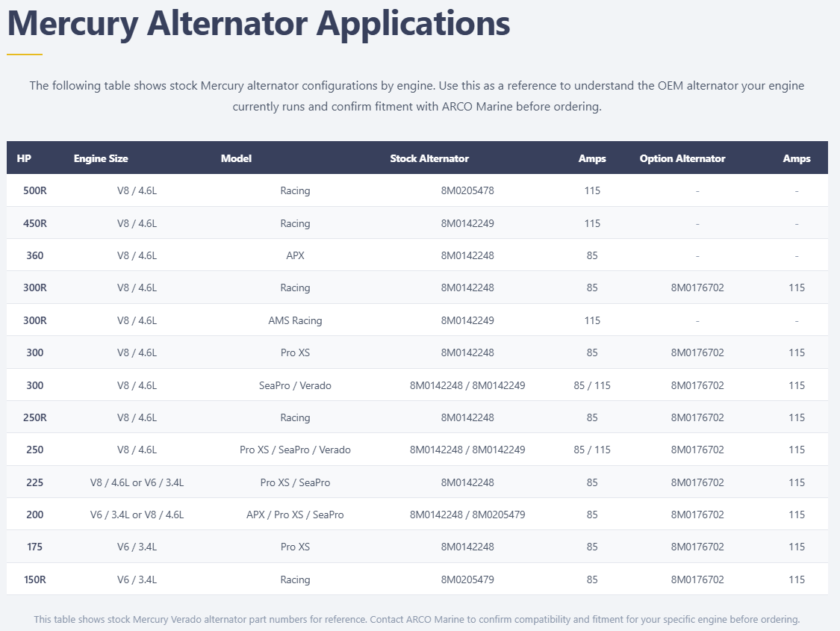The height and width of the screenshot is (631, 840).
Task: Click the footnote about contacting ARCO Marine
Action: pyautogui.click(x=417, y=619)
